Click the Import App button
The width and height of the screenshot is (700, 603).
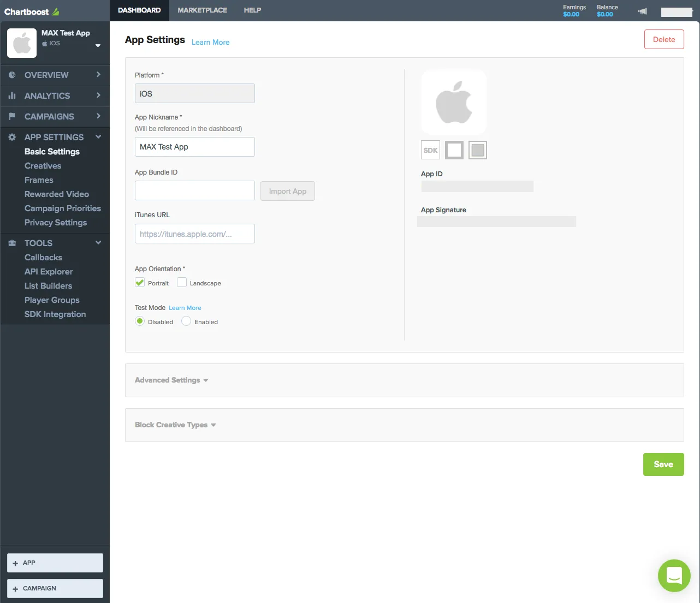[288, 191]
